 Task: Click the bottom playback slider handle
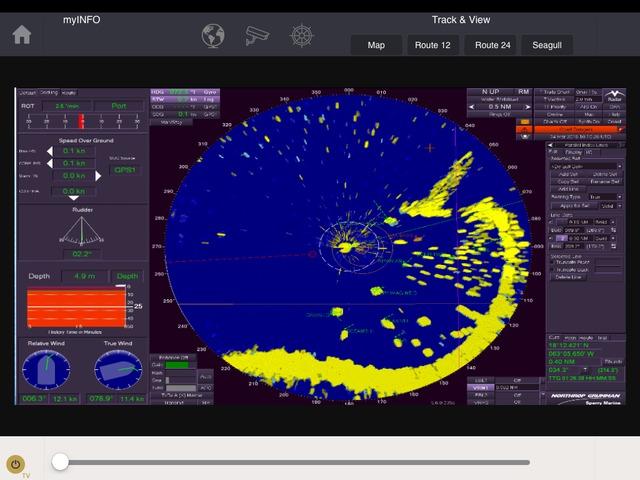(x=60, y=461)
